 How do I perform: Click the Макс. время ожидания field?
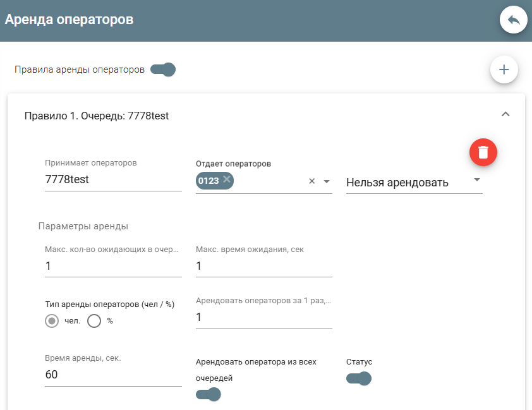coord(263,267)
